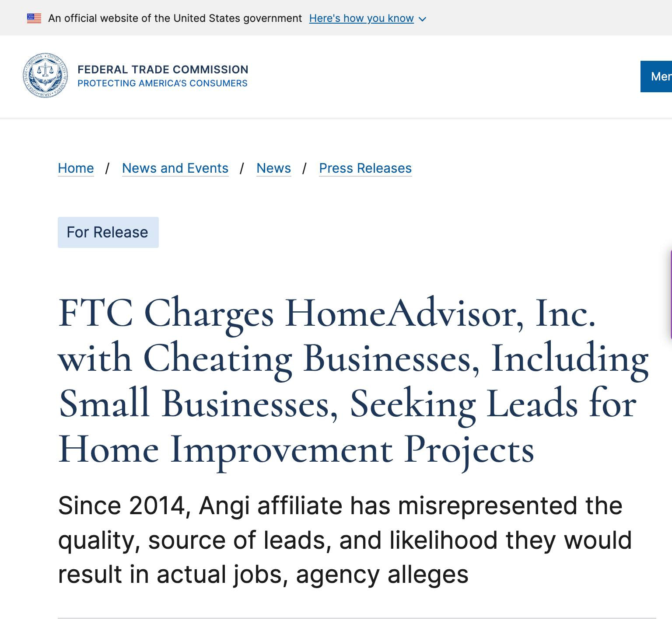The height and width of the screenshot is (620, 672).
Task: Click the slash separator after Home
Action: [107, 168]
